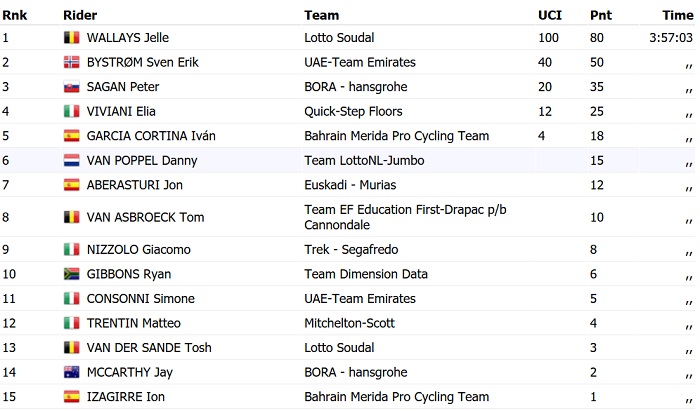
Task: Click the Australian flag beside MCCARTHY Jay
Action: coord(71,372)
